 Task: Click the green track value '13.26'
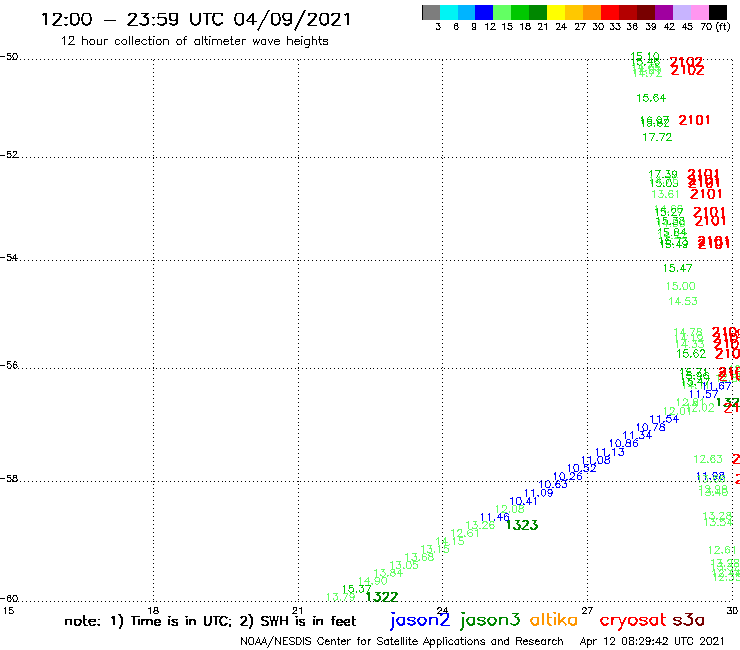point(480,525)
